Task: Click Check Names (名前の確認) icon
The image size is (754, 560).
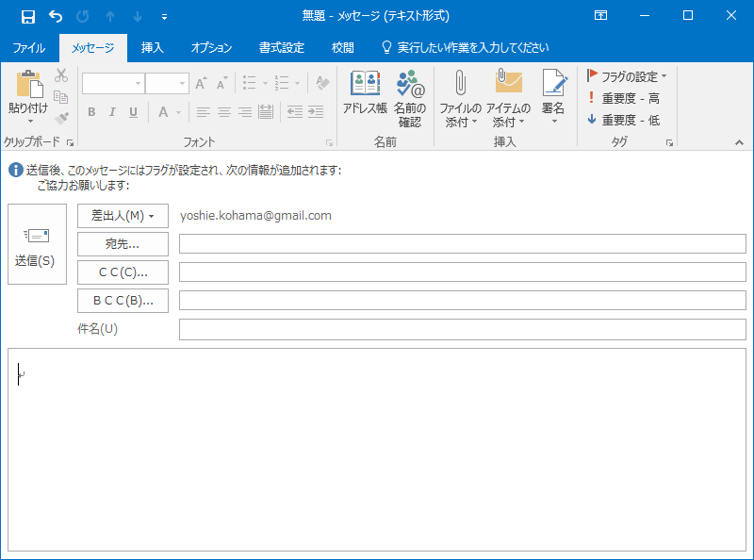Action: coord(410,99)
